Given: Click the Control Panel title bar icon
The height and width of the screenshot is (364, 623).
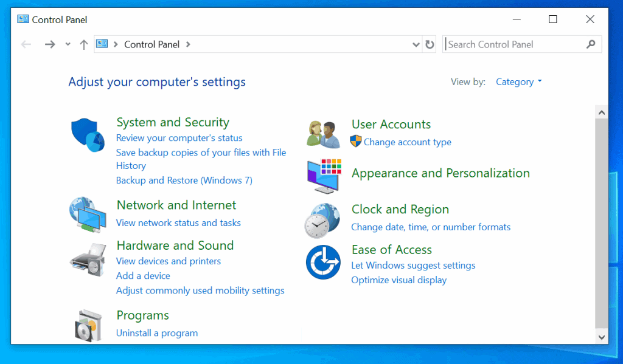Looking at the screenshot, I should click(23, 19).
